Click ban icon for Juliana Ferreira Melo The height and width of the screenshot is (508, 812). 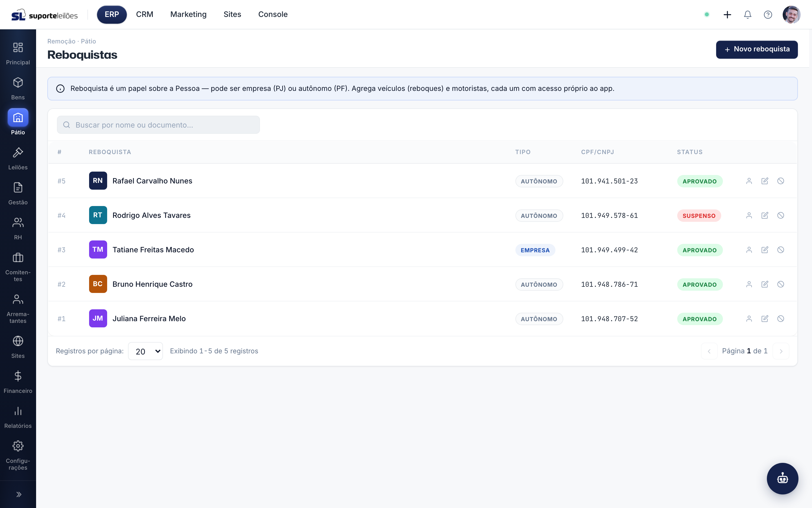(781, 319)
